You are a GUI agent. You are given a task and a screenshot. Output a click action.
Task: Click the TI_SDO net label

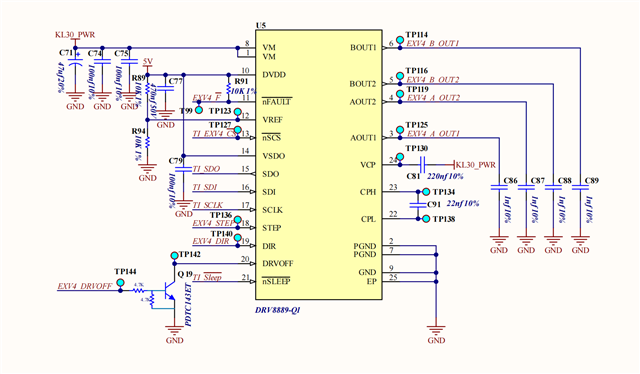pos(206,169)
